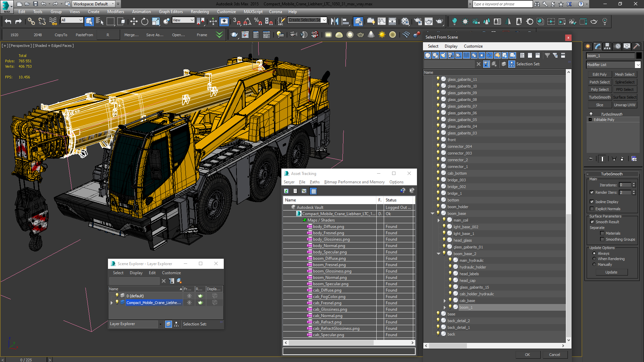
Task: Open the Select by Name tool
Action: click(x=100, y=21)
